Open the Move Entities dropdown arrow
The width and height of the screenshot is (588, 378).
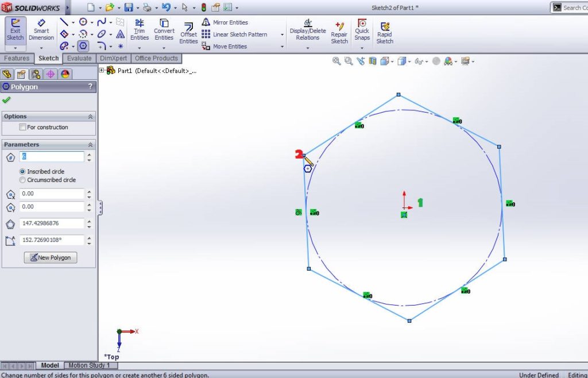tap(282, 47)
